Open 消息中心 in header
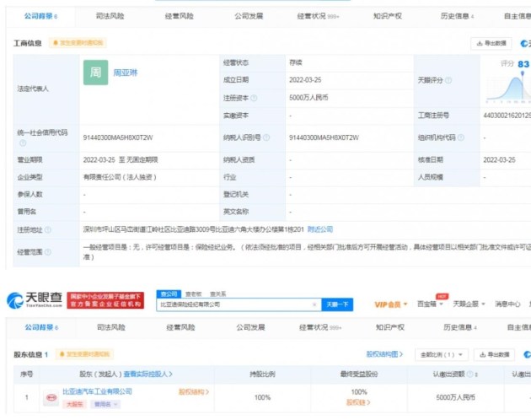The image size is (531, 420). [x=507, y=304]
